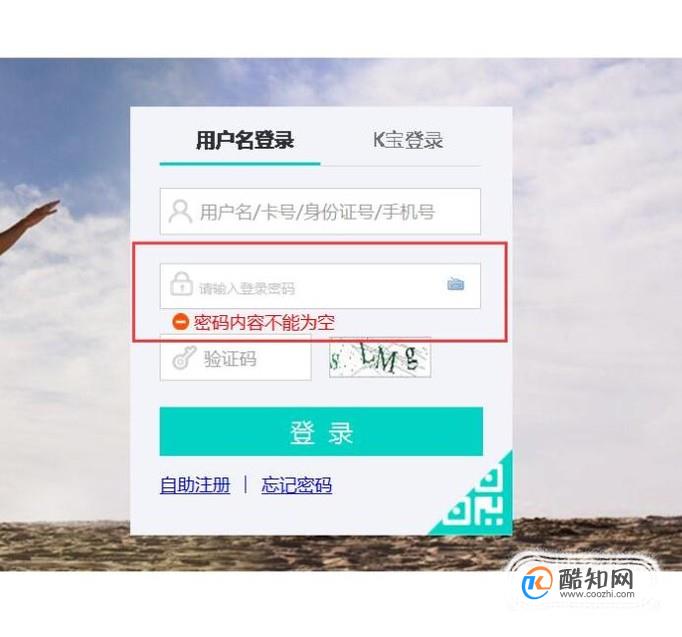Click the 酷知网 watermark text

(x=596, y=579)
